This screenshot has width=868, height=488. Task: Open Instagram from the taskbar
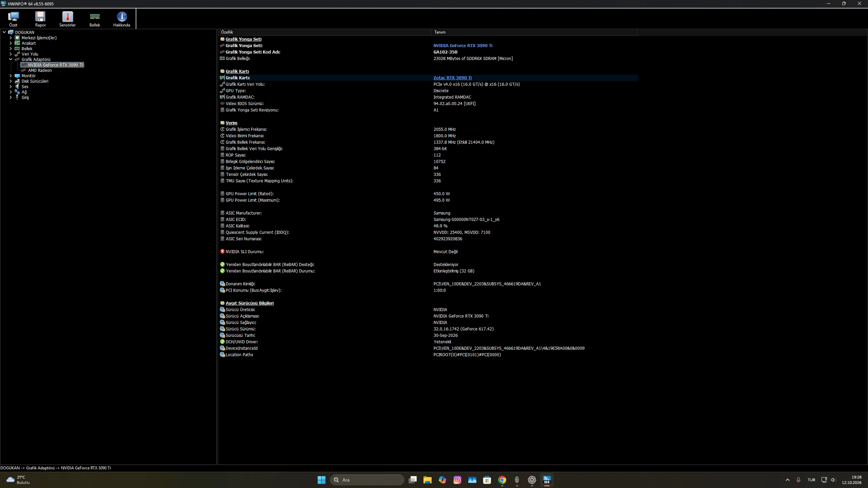(x=457, y=480)
